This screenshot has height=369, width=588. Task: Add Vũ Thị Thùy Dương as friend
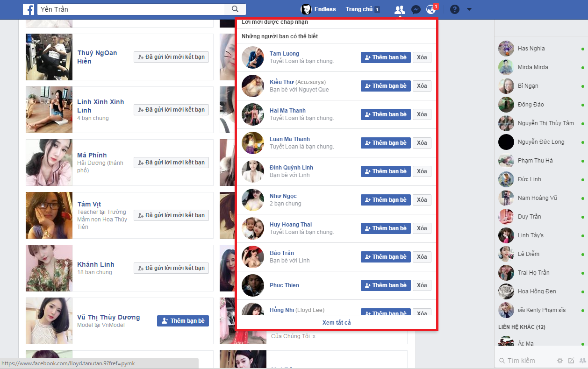(x=183, y=321)
